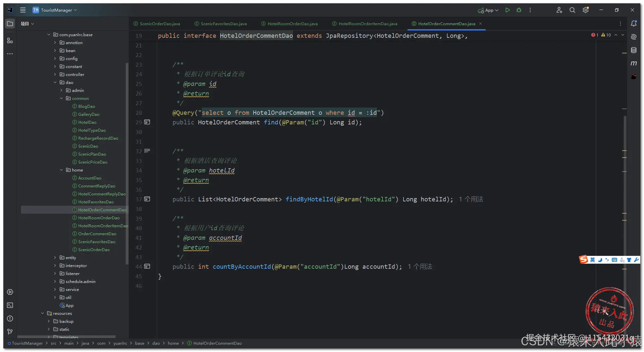Open Code With Me collaboration icon

point(559,10)
